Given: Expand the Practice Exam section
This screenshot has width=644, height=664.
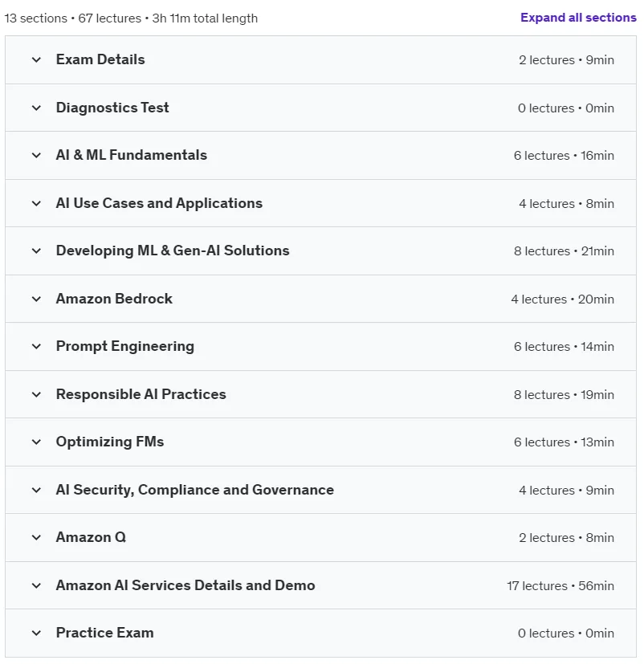Looking at the screenshot, I should (x=320, y=633).
